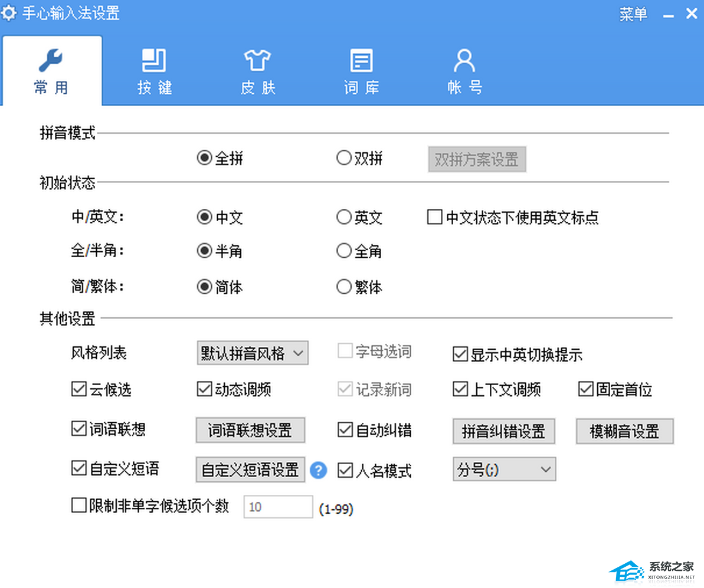Switch to the 皮肤 tab label
704x588 pixels.
click(258, 87)
